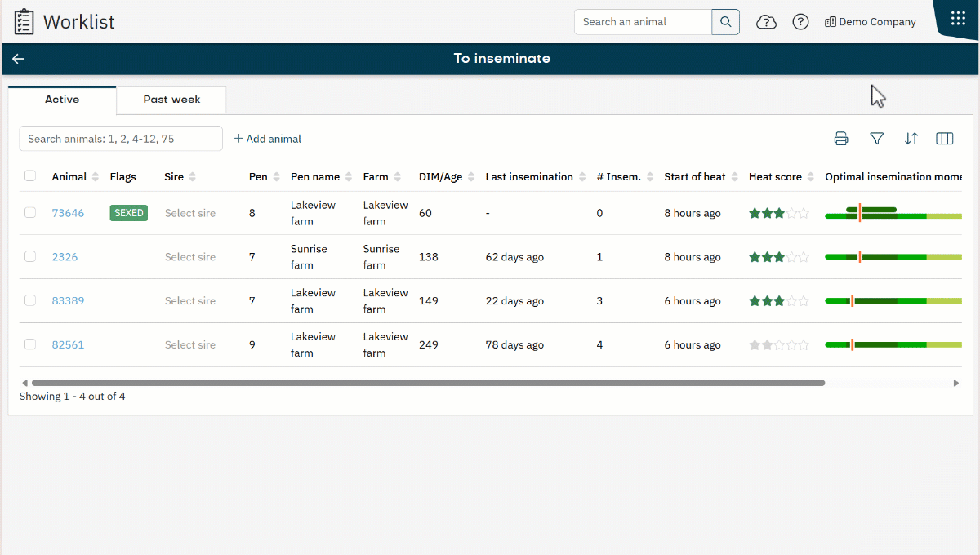Open animal 83389 link
This screenshot has height=555, width=980.
click(68, 301)
